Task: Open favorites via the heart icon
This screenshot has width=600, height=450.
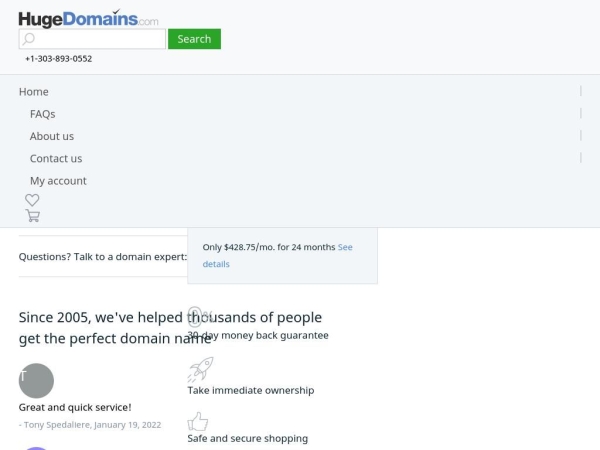Action: pos(32,200)
